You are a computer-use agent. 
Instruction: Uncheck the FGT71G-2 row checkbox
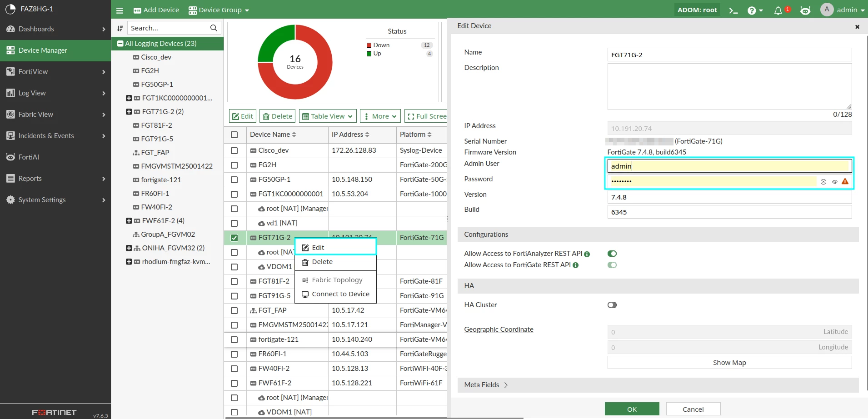click(x=234, y=238)
